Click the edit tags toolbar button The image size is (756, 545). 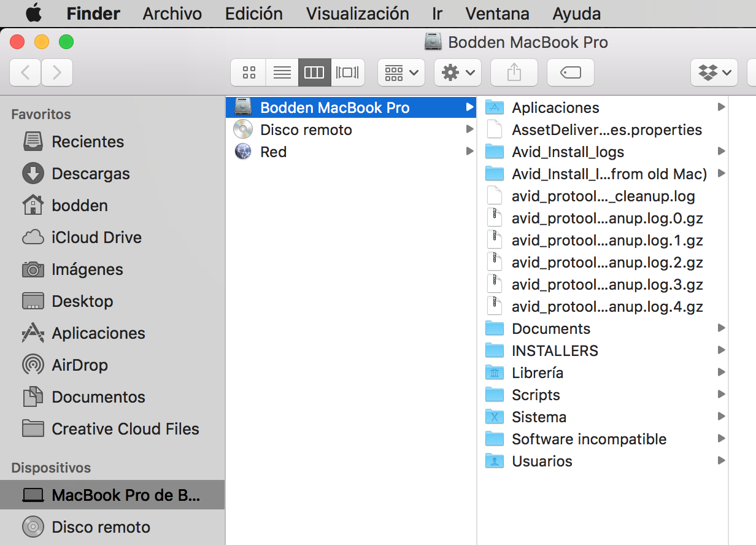(571, 72)
